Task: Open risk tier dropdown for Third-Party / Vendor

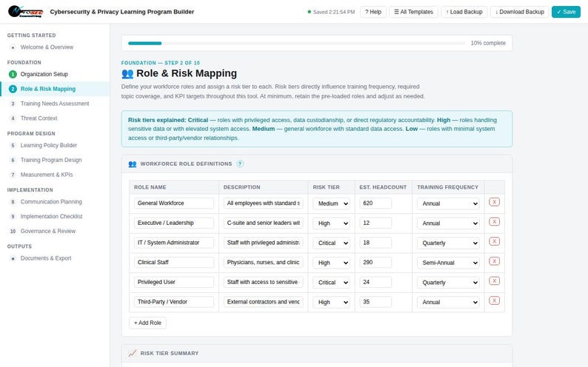Action: (331, 302)
